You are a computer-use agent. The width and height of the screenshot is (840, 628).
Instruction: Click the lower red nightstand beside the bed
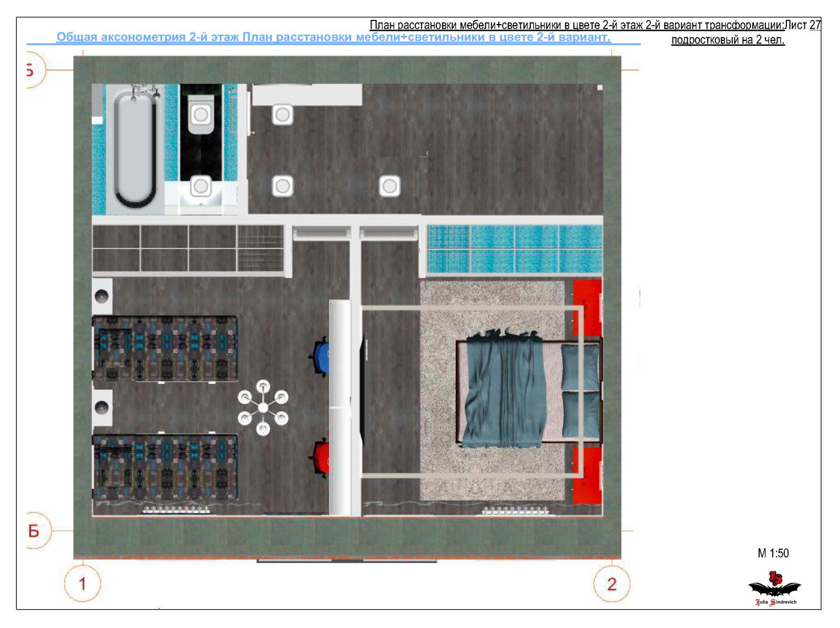[587, 475]
